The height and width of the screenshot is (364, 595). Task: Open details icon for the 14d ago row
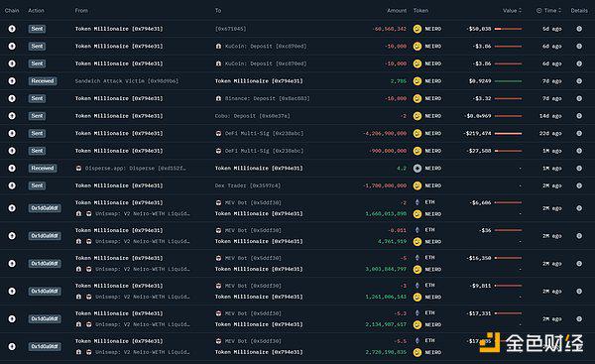click(579, 116)
